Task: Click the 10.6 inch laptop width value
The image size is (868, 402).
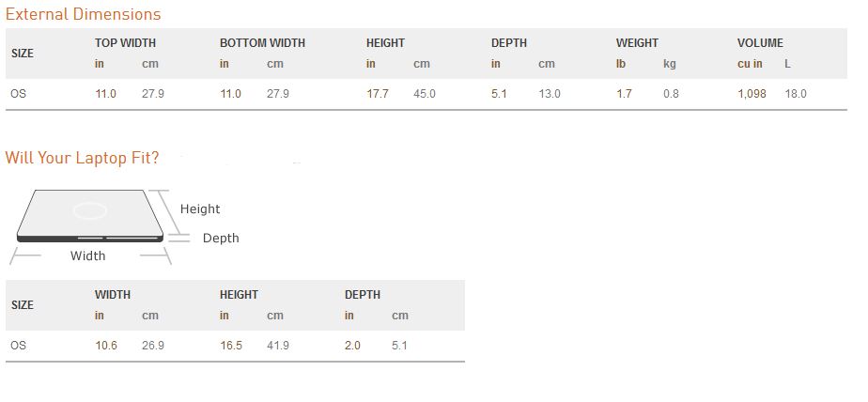Action: (x=106, y=346)
